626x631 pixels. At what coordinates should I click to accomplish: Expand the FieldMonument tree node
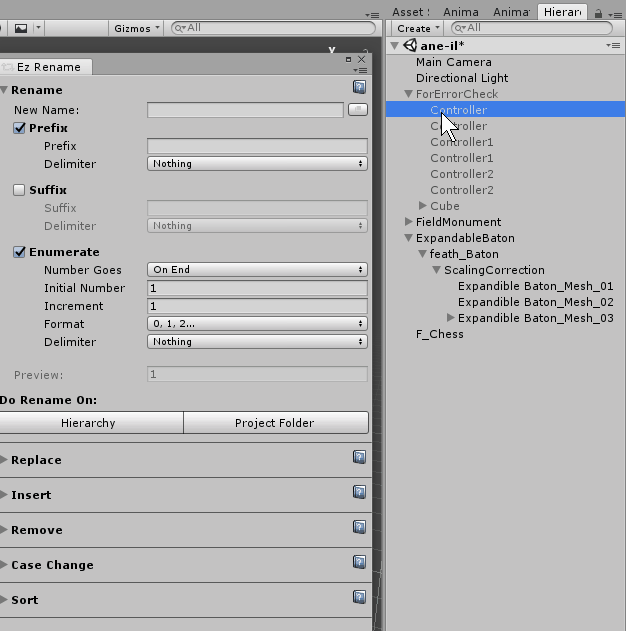point(408,221)
